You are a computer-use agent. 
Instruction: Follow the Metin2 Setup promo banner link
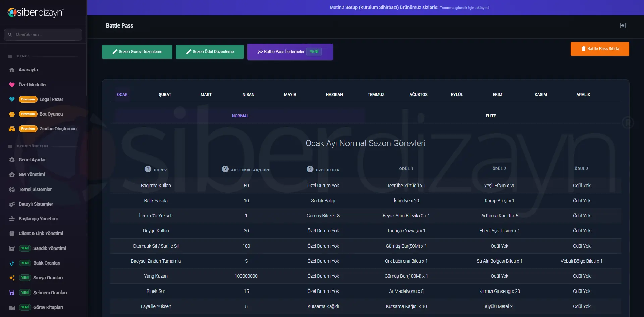click(409, 7)
